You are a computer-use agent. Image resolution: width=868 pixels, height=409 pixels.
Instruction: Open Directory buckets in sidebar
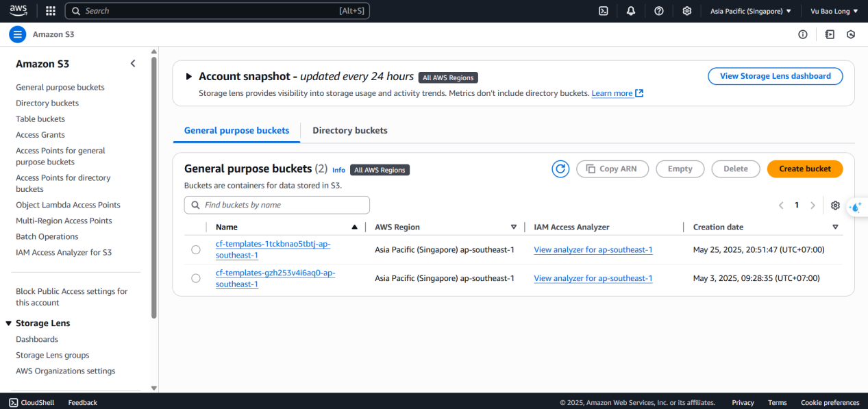tap(47, 103)
